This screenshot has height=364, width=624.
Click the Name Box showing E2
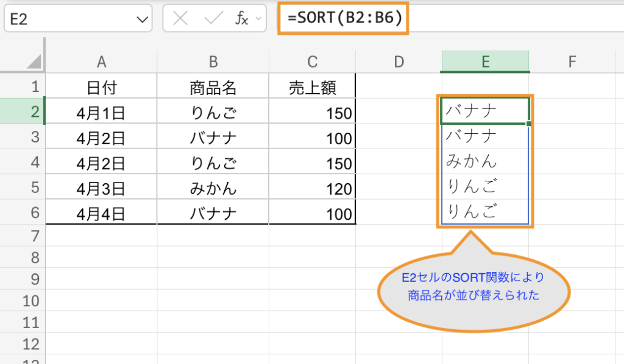click(x=67, y=19)
